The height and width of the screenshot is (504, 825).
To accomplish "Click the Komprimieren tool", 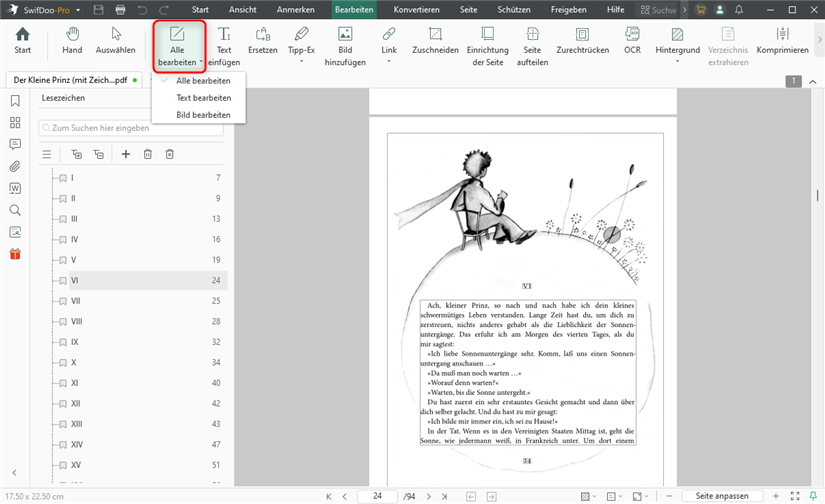I will (x=783, y=41).
